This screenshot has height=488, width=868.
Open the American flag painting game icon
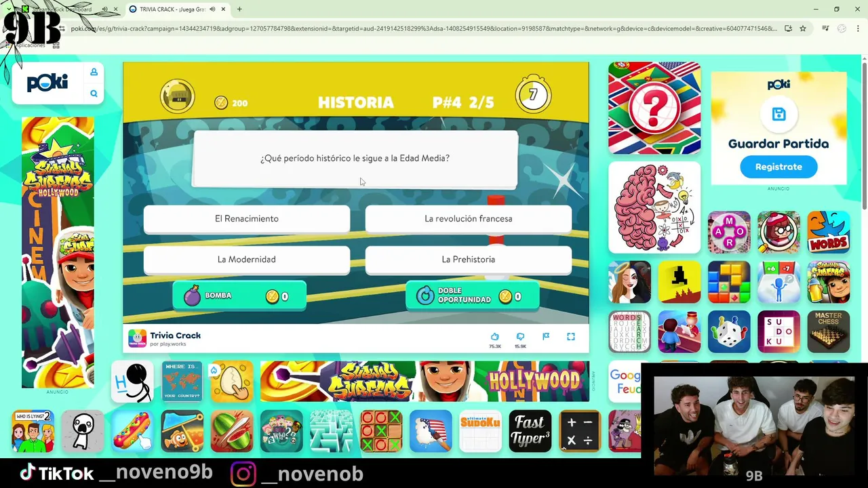(x=431, y=431)
